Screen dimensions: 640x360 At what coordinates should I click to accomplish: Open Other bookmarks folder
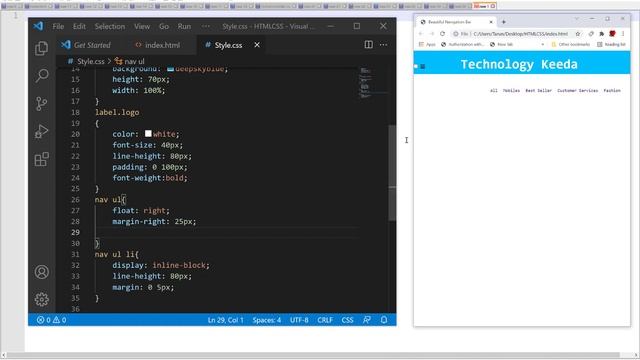(x=570, y=44)
